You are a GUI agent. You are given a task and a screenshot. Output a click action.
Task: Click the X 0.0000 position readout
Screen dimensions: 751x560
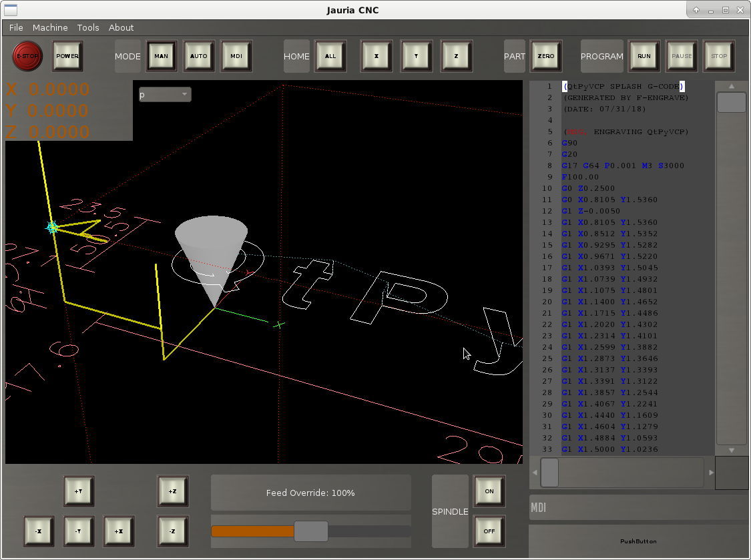coord(48,89)
